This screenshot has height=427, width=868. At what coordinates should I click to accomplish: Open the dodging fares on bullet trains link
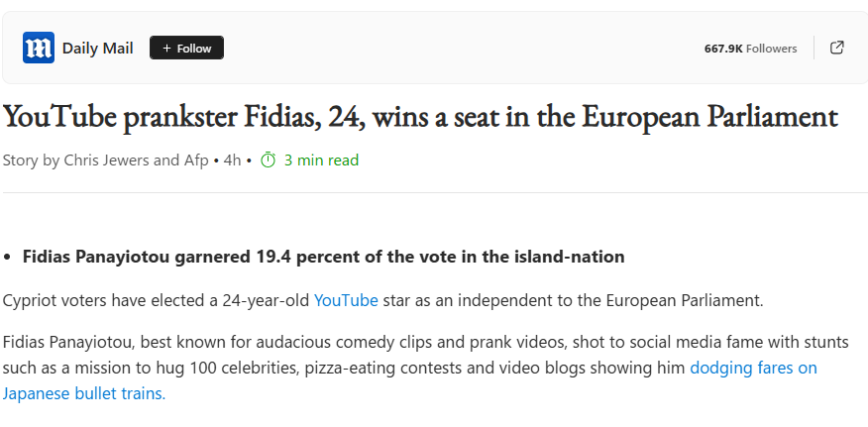(409, 380)
